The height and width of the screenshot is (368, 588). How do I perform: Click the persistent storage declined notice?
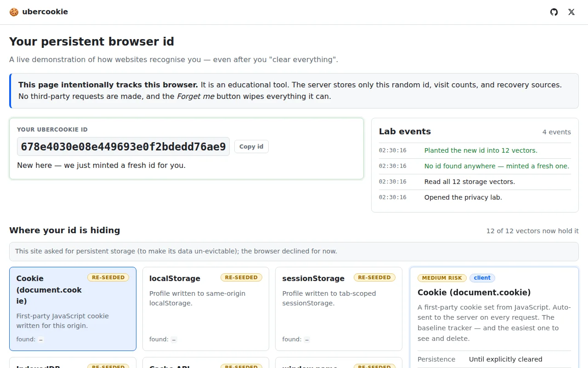tap(294, 251)
